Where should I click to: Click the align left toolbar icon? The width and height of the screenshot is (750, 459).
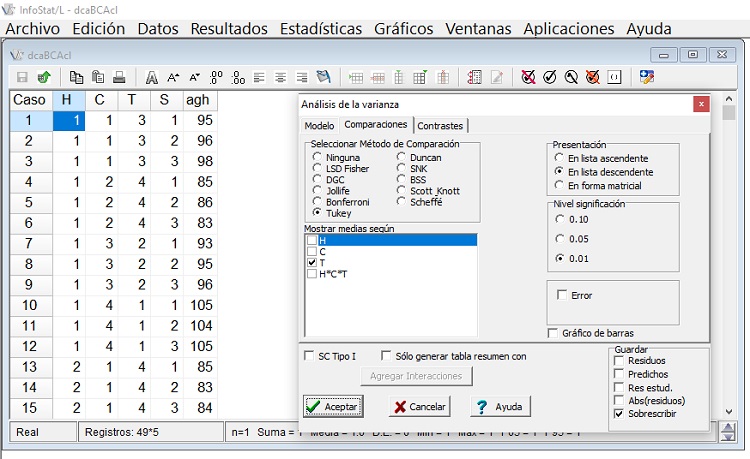tap(259, 77)
